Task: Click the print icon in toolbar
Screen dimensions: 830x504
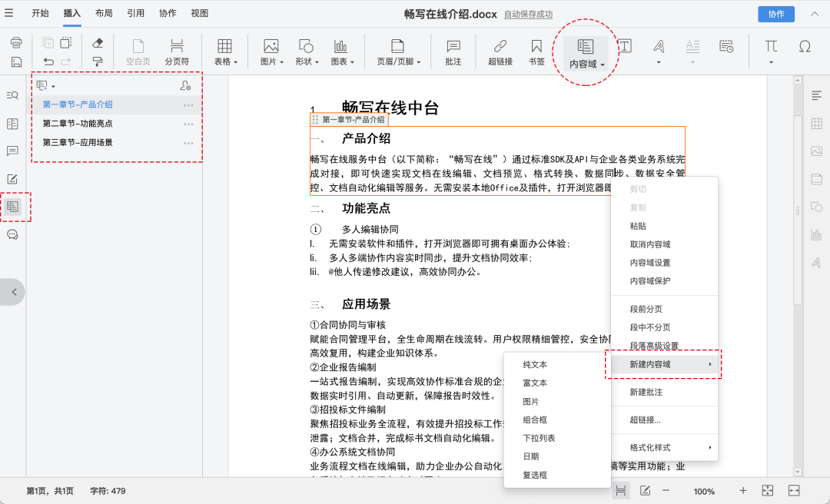Action: (x=16, y=43)
